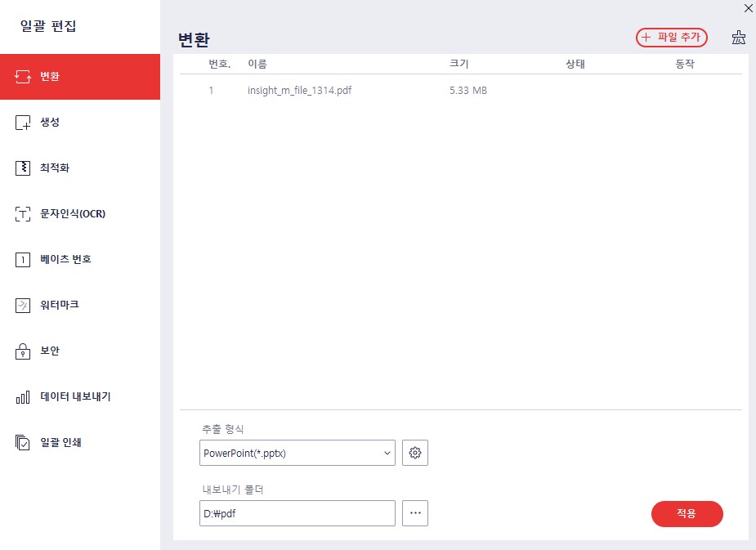Switch to 최적화 section
This screenshot has width=756, height=550.
[x=55, y=168]
